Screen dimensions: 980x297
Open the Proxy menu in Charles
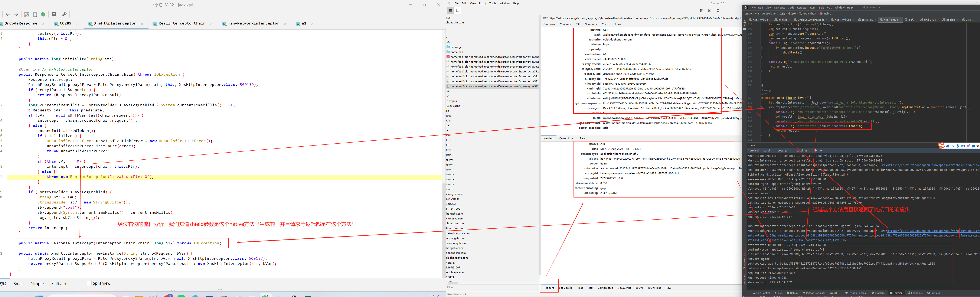(x=482, y=3)
